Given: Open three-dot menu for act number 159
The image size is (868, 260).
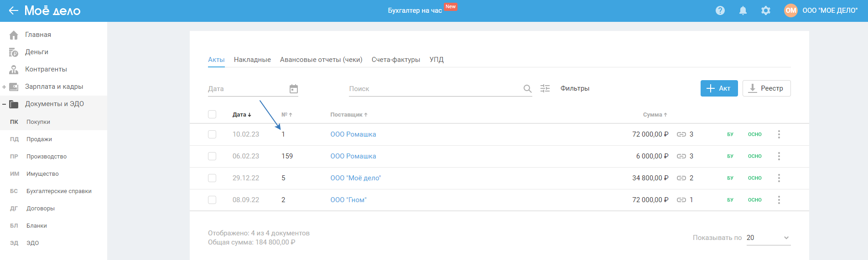Looking at the screenshot, I should pyautogui.click(x=779, y=156).
